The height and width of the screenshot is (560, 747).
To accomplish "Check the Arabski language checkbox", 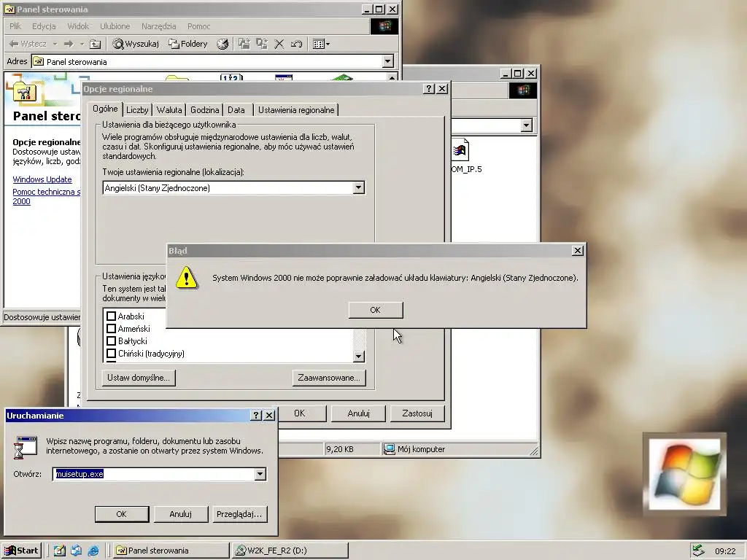I will coord(111,316).
